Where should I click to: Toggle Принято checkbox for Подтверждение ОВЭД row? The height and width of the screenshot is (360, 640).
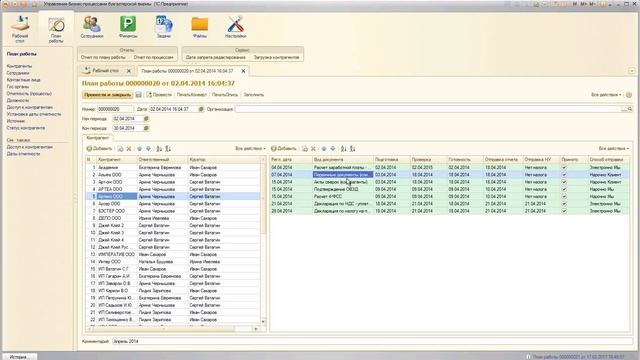click(564, 189)
